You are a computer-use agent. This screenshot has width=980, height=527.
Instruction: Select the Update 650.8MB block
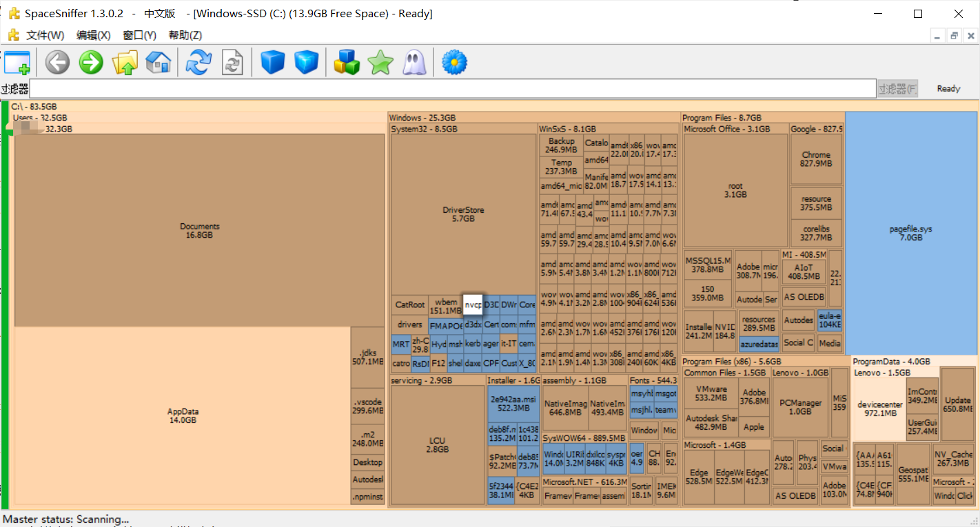pyautogui.click(x=957, y=404)
